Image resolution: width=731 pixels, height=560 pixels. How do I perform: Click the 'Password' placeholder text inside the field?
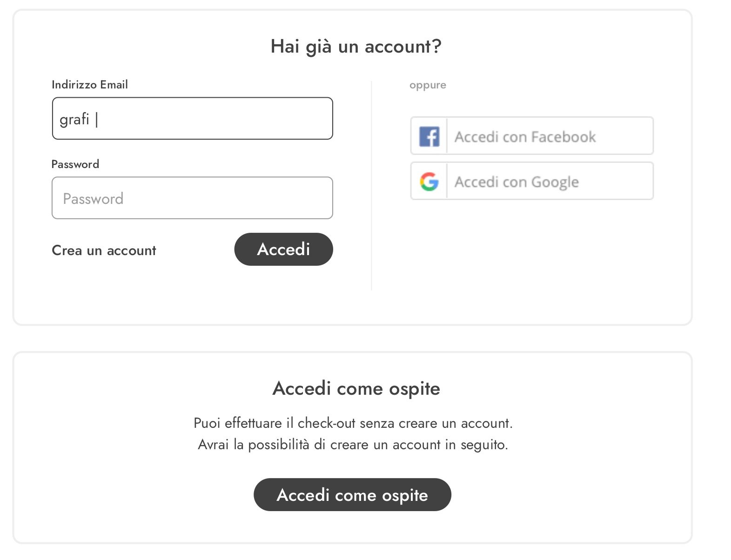93,199
